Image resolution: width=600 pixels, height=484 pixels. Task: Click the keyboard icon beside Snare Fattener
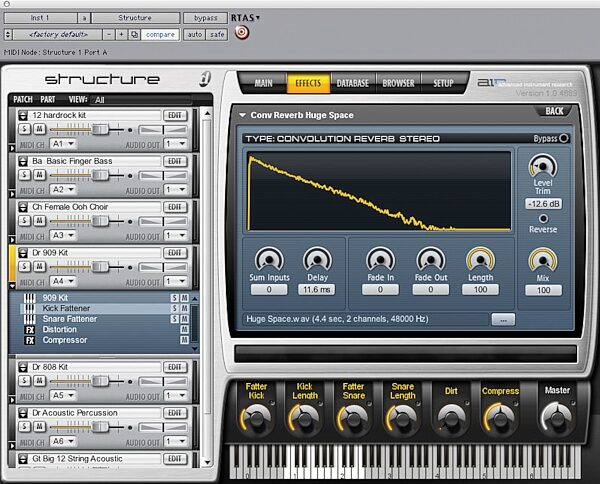pos(29,319)
